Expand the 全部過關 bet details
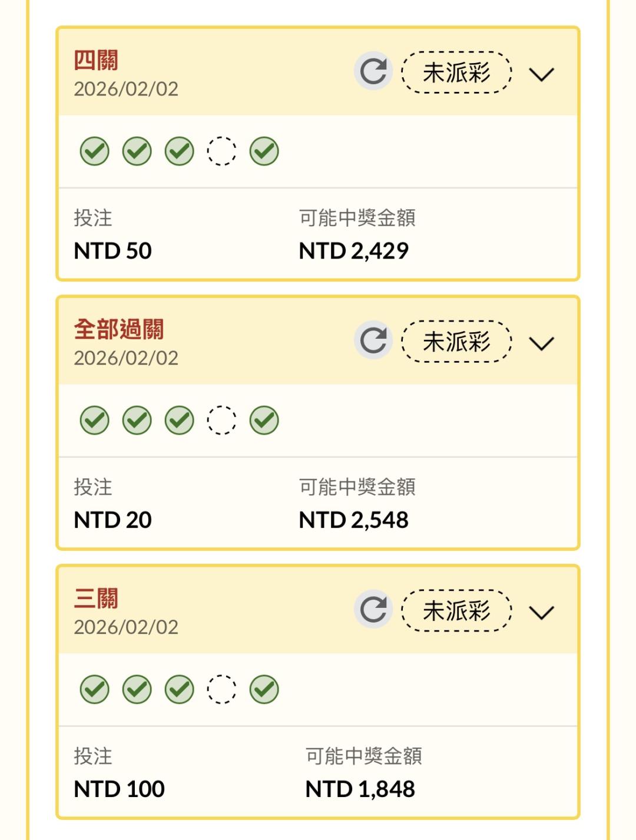The width and height of the screenshot is (636, 840). click(x=541, y=343)
